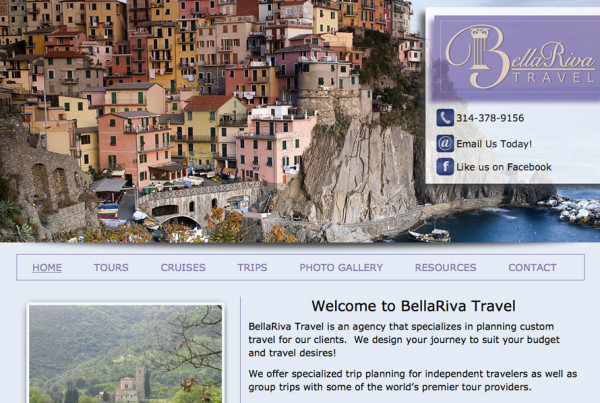Image resolution: width=600 pixels, height=403 pixels.
Task: Click the Facebook f icon
Action: tap(445, 166)
